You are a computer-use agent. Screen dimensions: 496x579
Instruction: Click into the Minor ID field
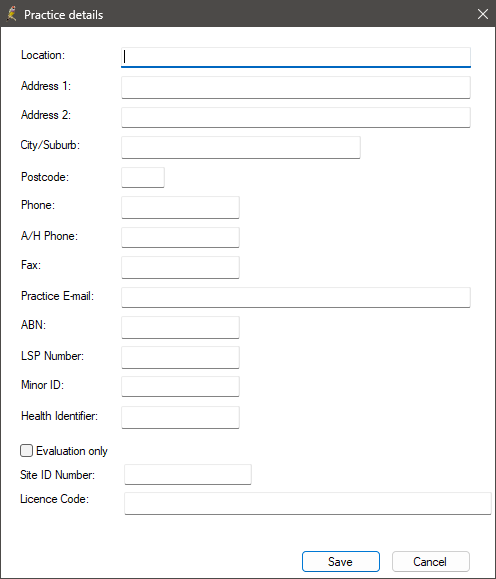180,386
